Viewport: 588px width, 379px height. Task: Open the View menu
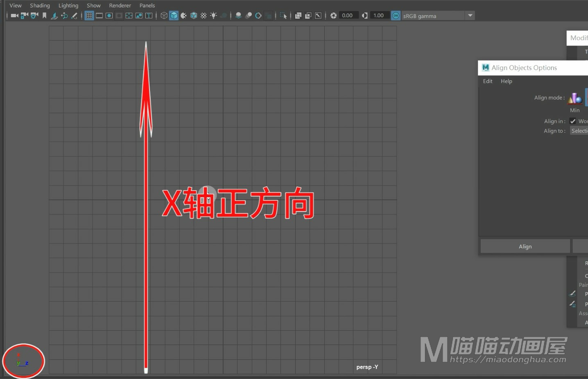click(16, 5)
